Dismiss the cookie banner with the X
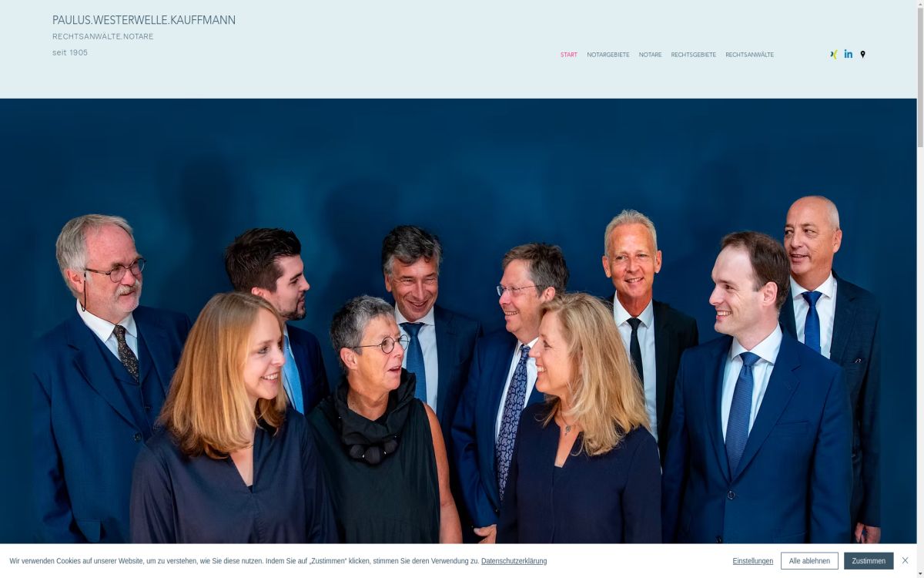The image size is (924, 578). pyautogui.click(x=905, y=560)
